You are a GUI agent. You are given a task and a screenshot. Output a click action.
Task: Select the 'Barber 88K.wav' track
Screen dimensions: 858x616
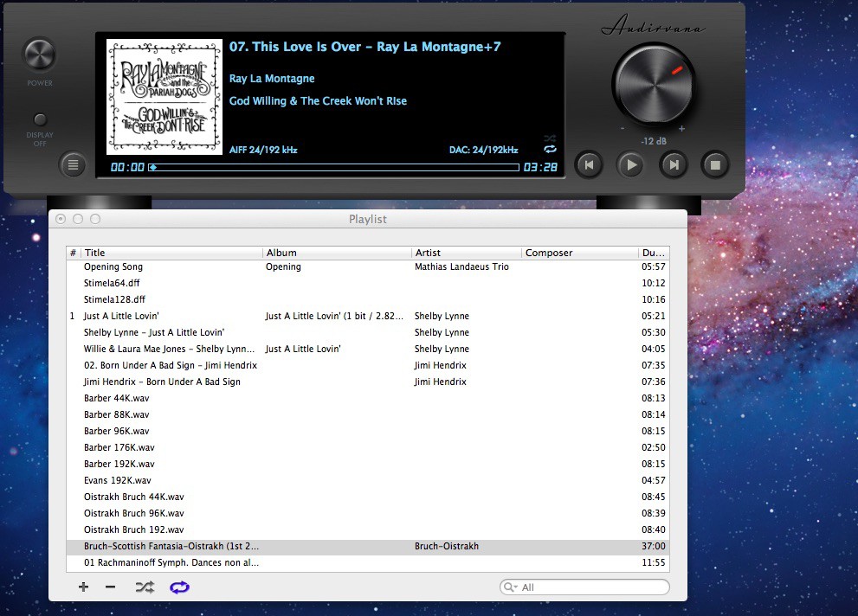(368, 414)
